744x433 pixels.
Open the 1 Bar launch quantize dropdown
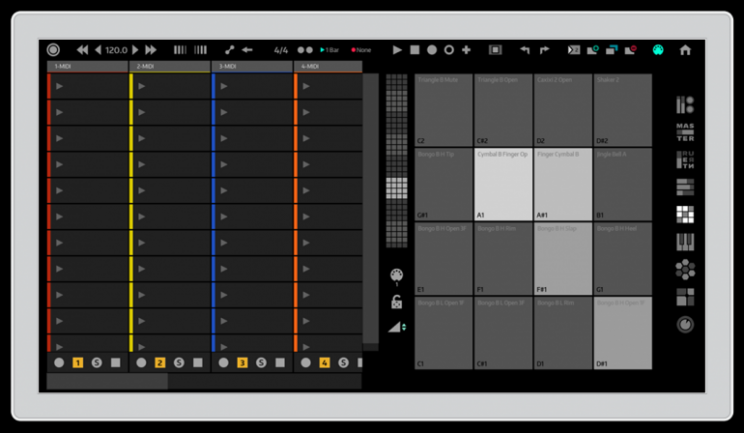[330, 50]
